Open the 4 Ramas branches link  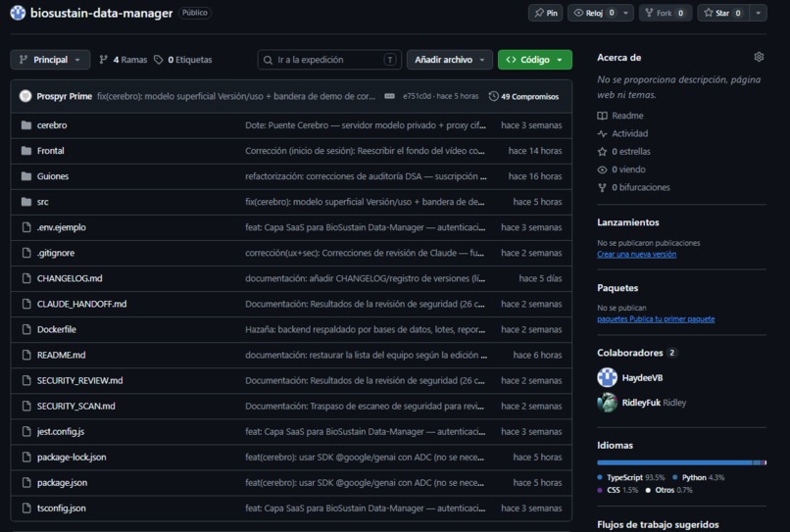123,60
